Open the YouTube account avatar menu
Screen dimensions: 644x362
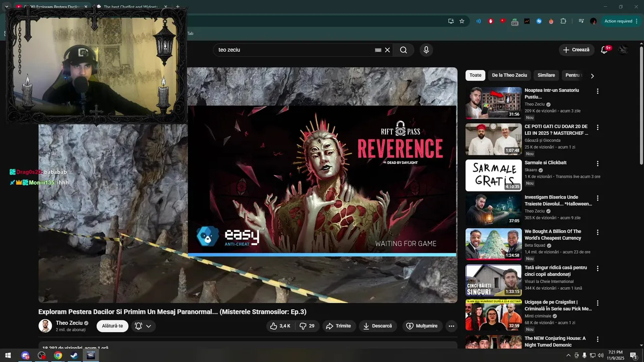[623, 50]
